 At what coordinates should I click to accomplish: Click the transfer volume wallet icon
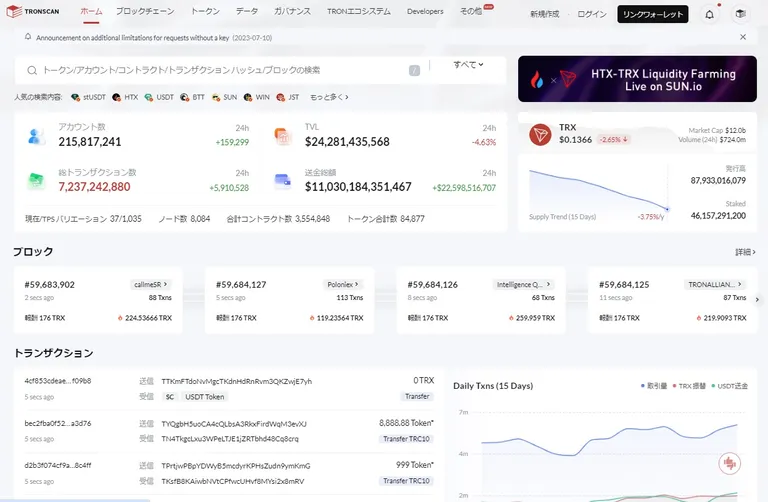283,181
